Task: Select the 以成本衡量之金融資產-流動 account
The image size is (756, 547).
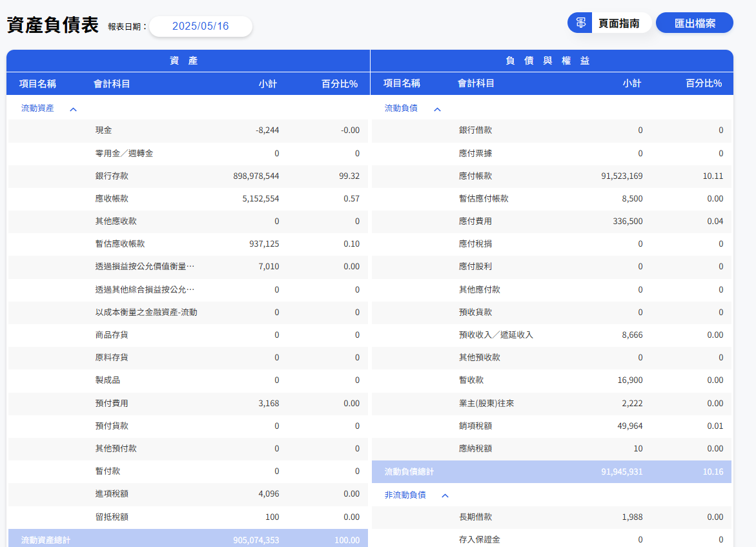Action: tap(146, 313)
